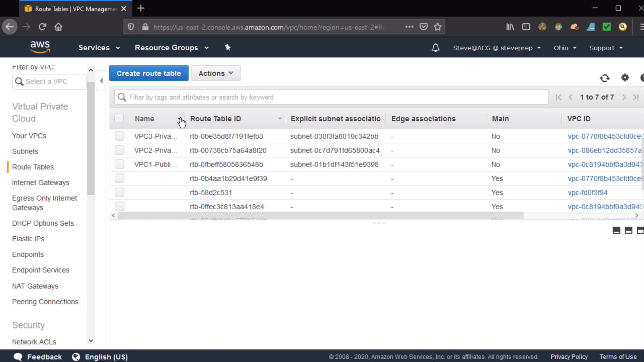Open vpc-fd0f3f94 VPC link
The height and width of the screenshot is (362, 644).
(587, 193)
